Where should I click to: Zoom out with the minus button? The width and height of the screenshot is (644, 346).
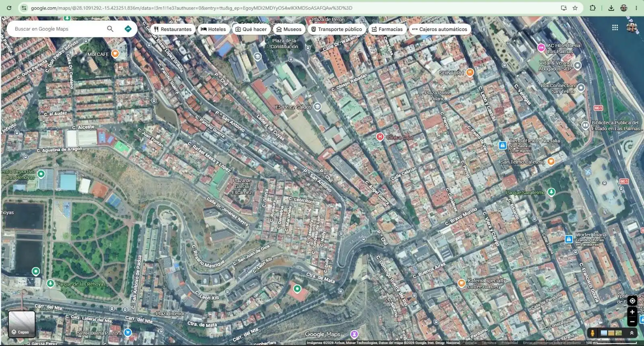pyautogui.click(x=632, y=321)
